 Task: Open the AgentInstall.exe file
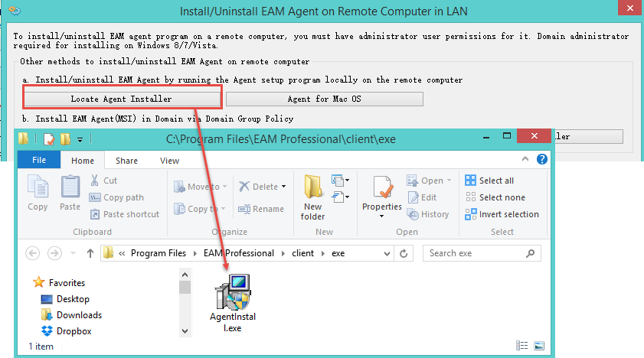click(232, 303)
